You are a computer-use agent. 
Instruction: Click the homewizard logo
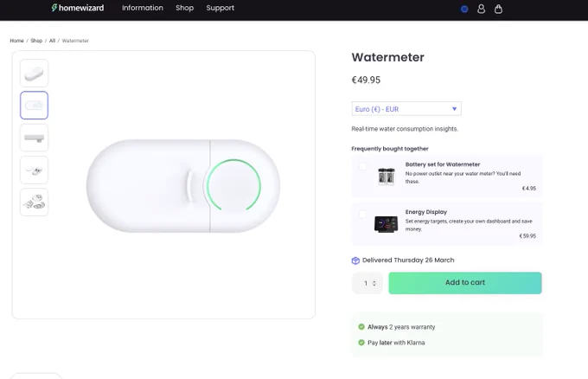(x=78, y=8)
